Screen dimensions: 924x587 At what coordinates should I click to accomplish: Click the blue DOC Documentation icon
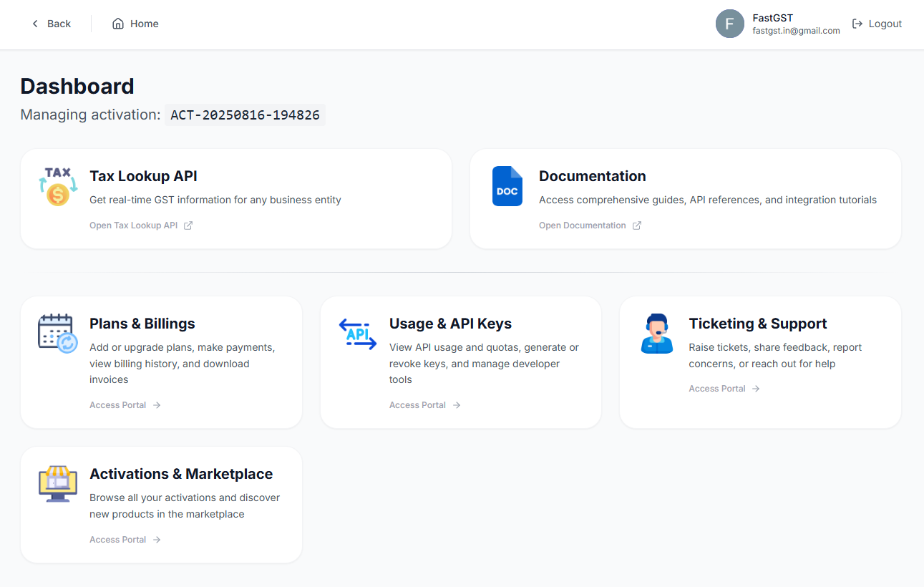507,186
